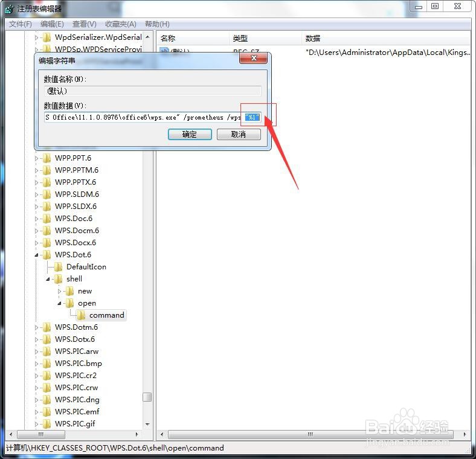Click the WPS.Docx.6 folder icon

click(47, 243)
